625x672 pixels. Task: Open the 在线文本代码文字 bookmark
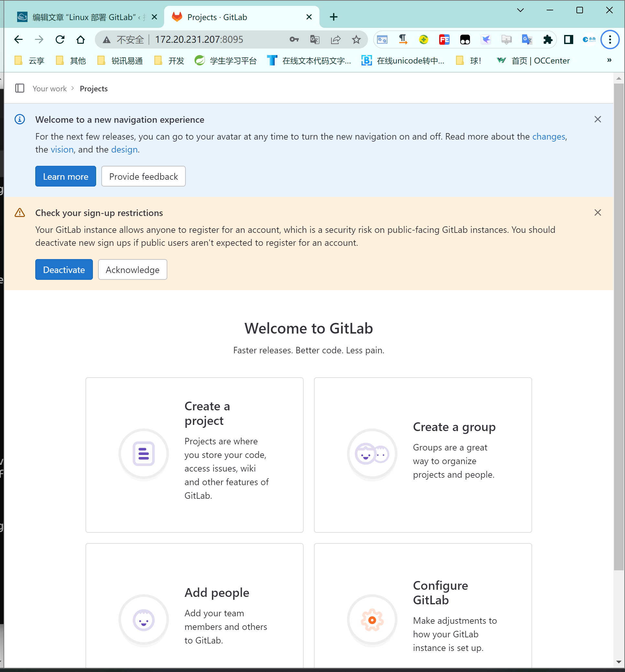click(309, 61)
